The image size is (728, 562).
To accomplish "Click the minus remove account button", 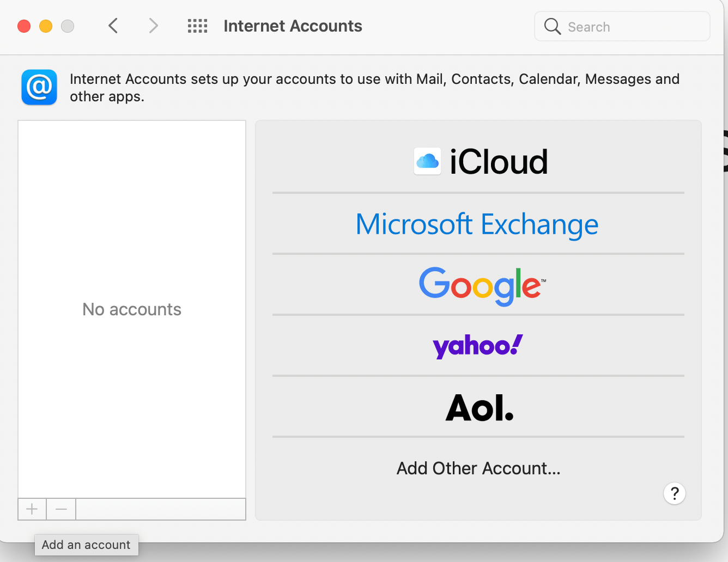I will click(x=60, y=509).
